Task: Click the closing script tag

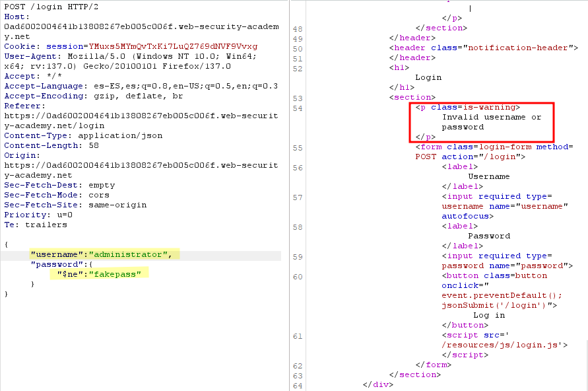Action: coord(465,355)
